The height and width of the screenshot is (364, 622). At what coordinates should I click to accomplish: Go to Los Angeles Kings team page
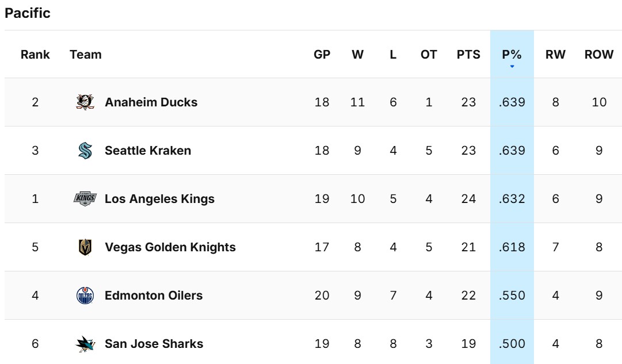(159, 199)
